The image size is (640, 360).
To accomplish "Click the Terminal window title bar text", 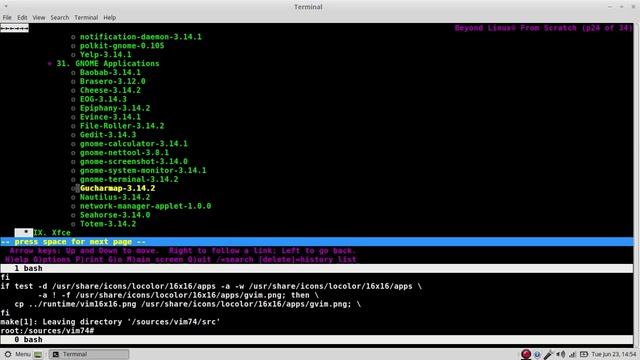I will pyautogui.click(x=308, y=7).
